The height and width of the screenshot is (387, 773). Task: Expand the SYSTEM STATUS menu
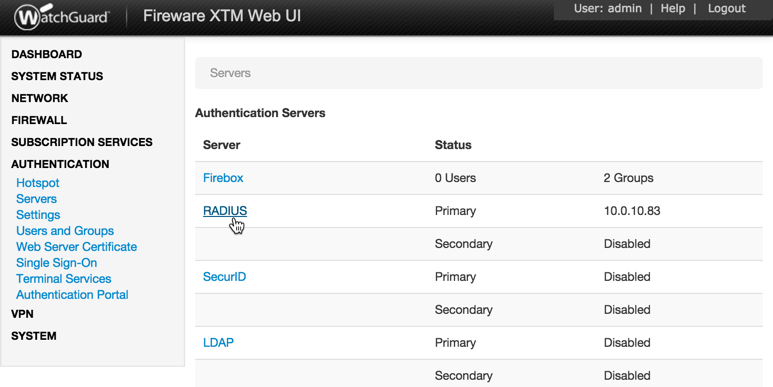[x=57, y=76]
